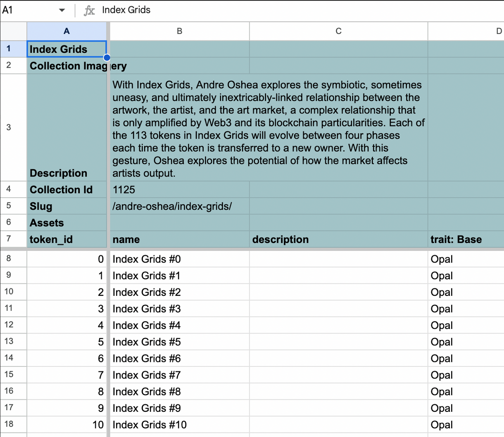504x437 pixels.
Task: Click the Index Grids #8 cell
Action: coord(179,391)
